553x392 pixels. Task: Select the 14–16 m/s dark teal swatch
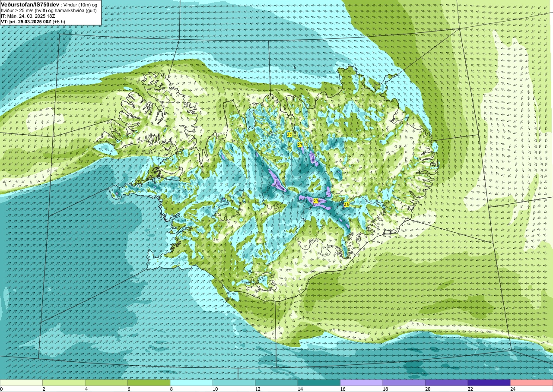[x=319, y=383]
